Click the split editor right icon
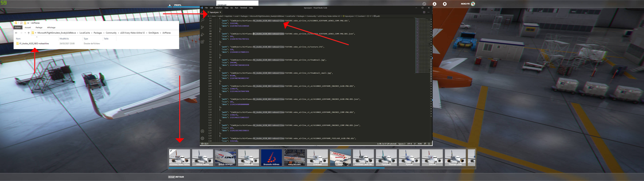Image resolution: width=644 pixels, height=181 pixels. [x=424, y=12]
